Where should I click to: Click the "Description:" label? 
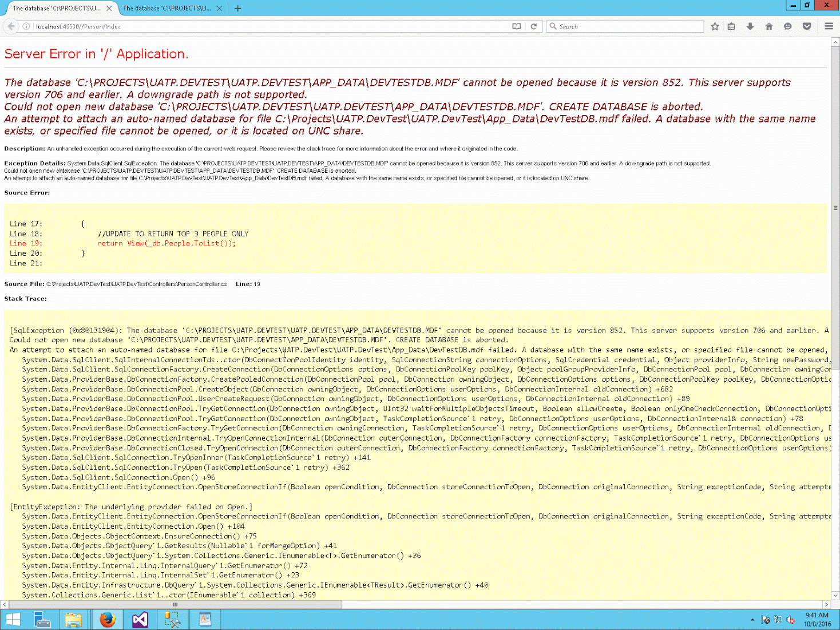coord(25,149)
